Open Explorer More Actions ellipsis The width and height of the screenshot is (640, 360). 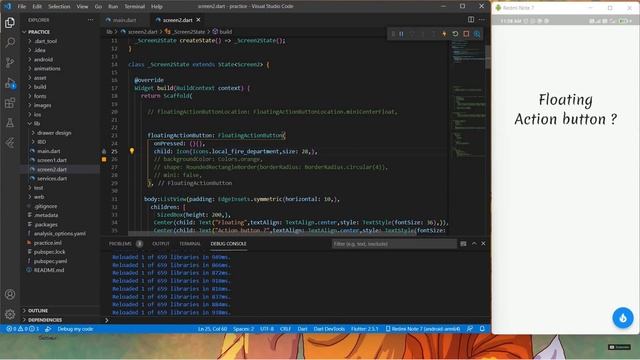[x=90, y=20]
